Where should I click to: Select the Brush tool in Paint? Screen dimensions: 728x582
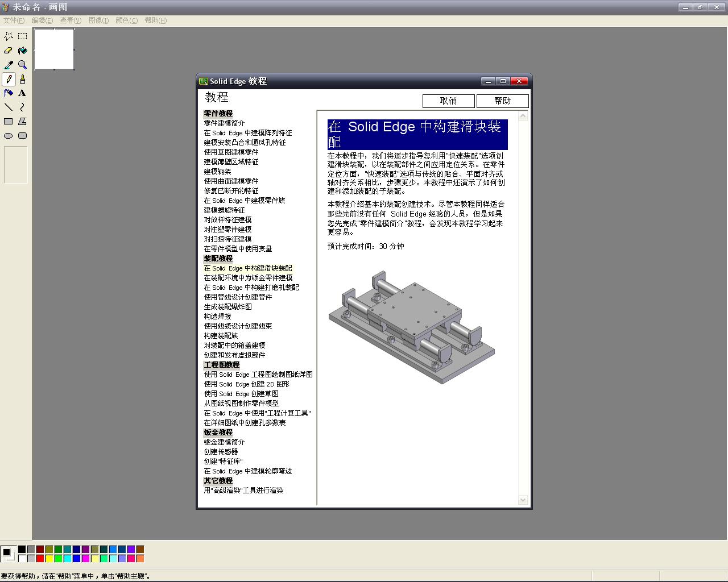pyautogui.click(x=23, y=79)
